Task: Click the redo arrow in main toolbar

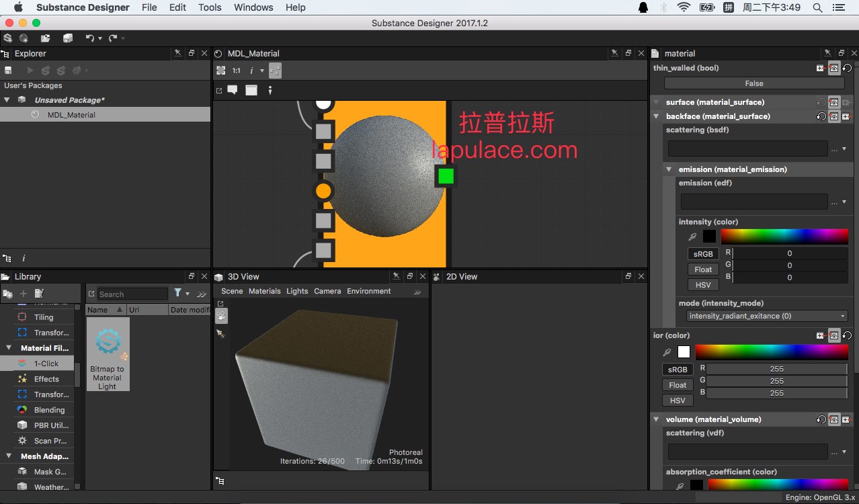Action: (113, 38)
